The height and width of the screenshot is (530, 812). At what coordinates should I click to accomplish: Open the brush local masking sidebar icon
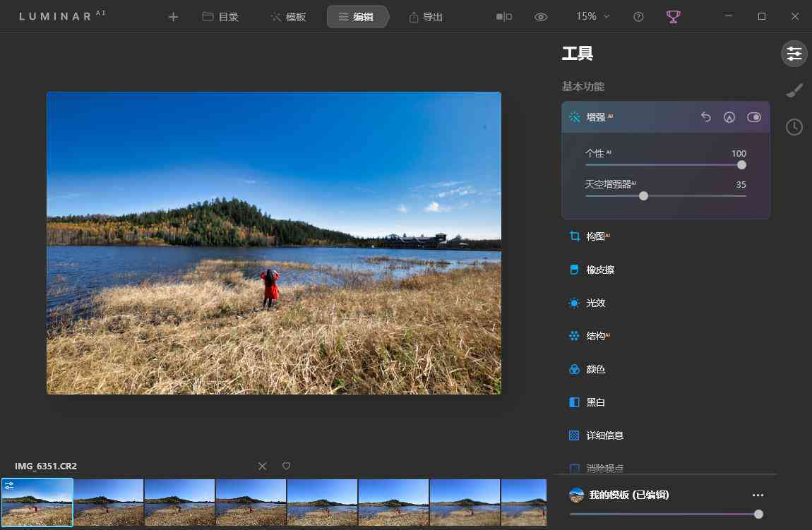[x=794, y=90]
